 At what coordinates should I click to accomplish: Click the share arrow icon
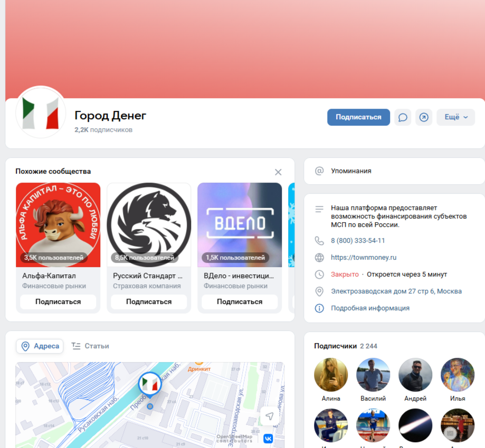(423, 117)
